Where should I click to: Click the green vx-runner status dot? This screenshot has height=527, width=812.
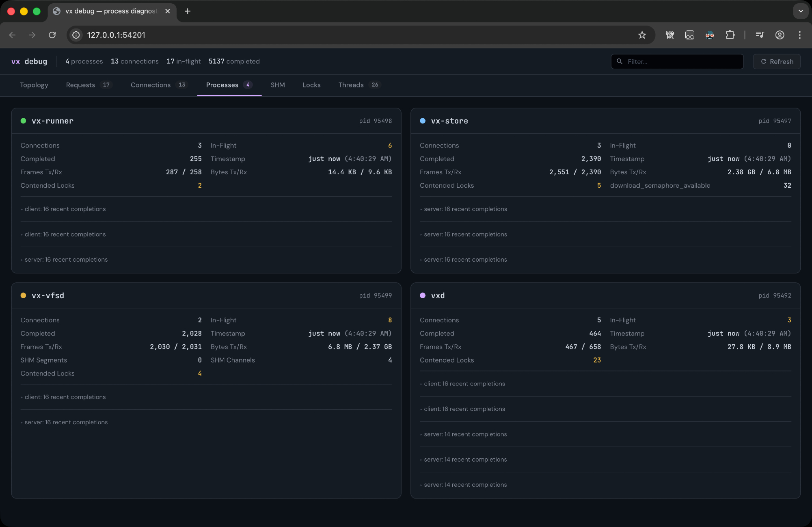(x=23, y=121)
